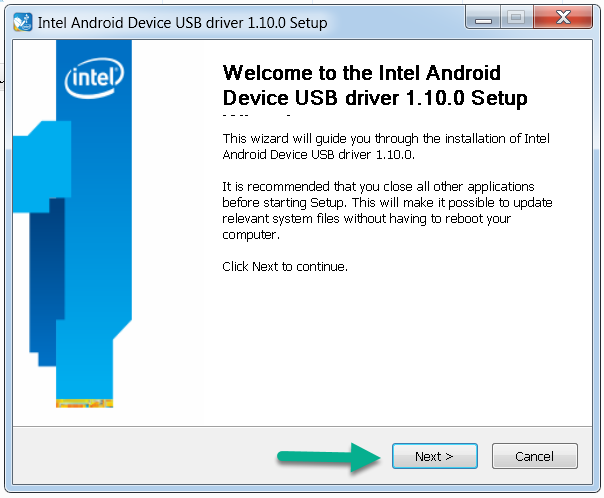
Task: Click the dark blue block shape on the banner
Action: [47, 281]
